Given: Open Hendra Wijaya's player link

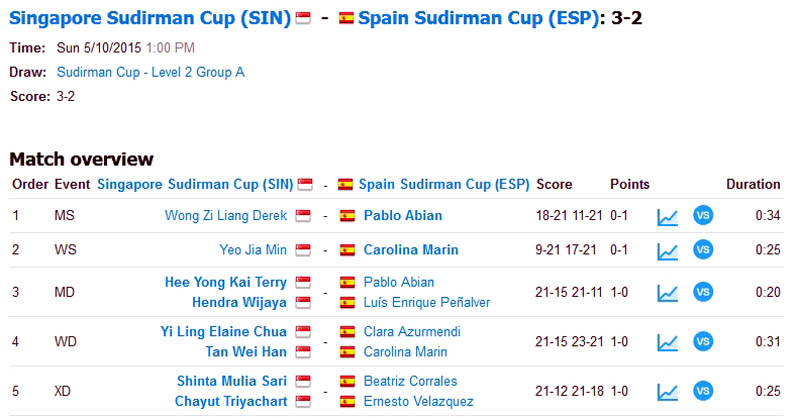Looking at the screenshot, I should 239,302.
